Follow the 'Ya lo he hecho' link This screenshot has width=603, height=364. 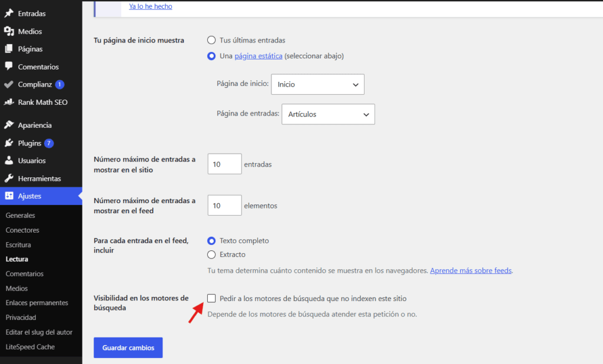(150, 6)
